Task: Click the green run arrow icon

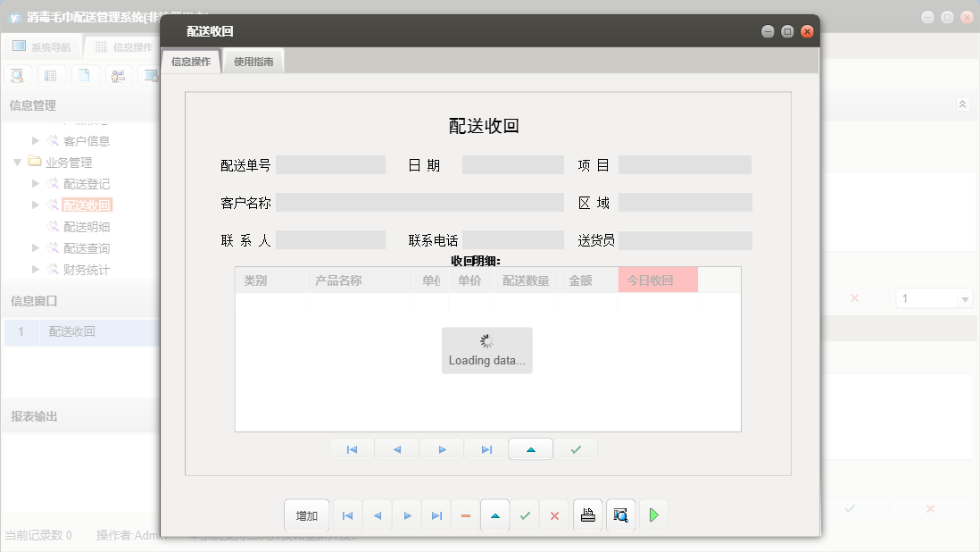Action: click(652, 514)
